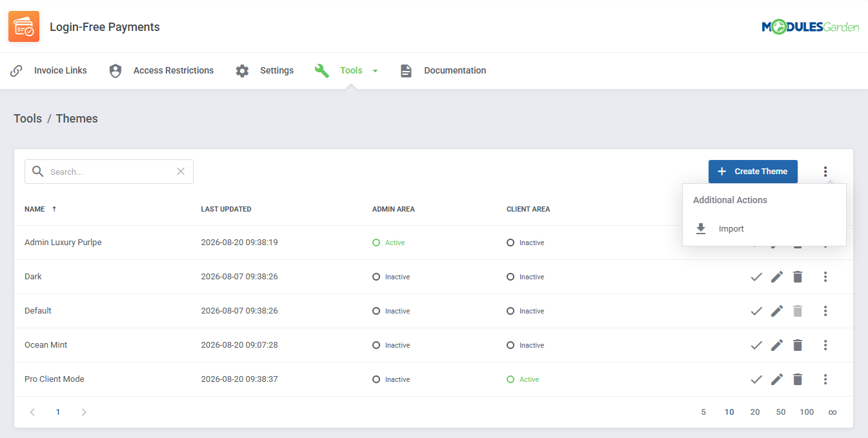Show 10 rows per page

click(x=729, y=412)
